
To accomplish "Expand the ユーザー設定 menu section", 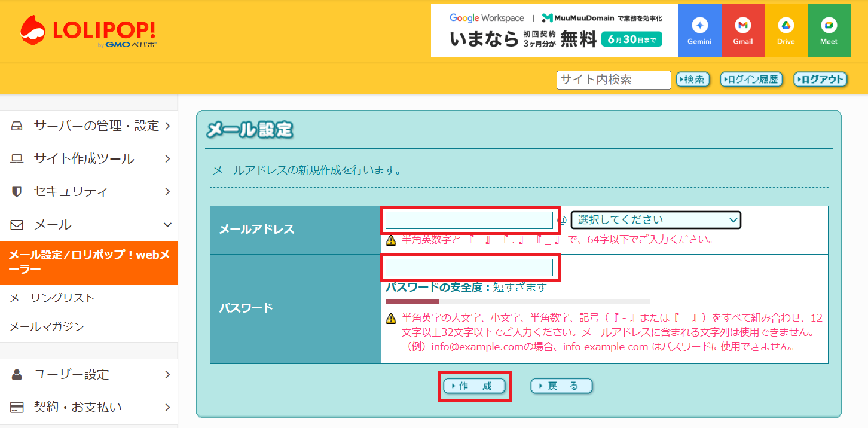I will 88,375.
